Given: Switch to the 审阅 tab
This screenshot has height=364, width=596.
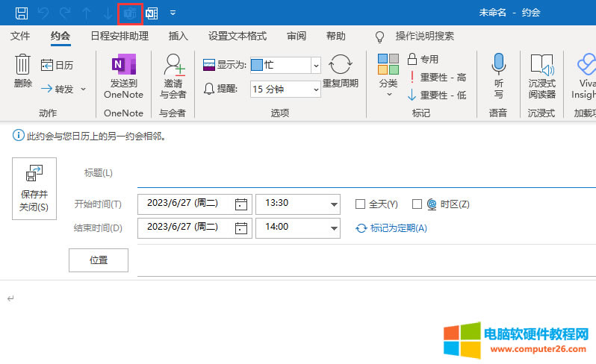Looking at the screenshot, I should tap(297, 36).
